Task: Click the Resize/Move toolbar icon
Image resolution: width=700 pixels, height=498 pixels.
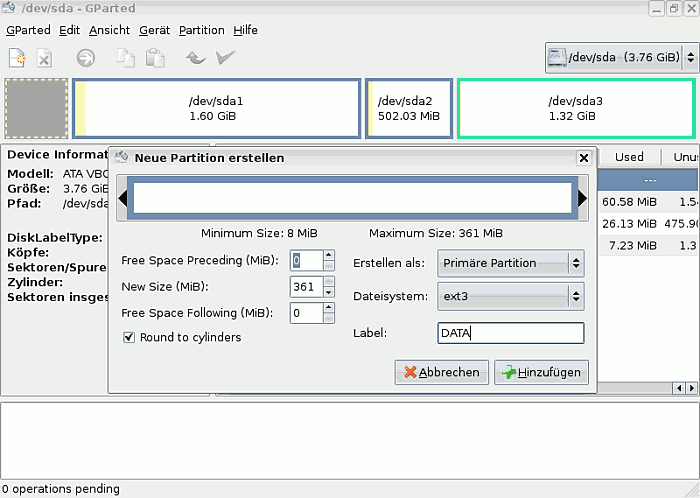Action: click(86, 58)
